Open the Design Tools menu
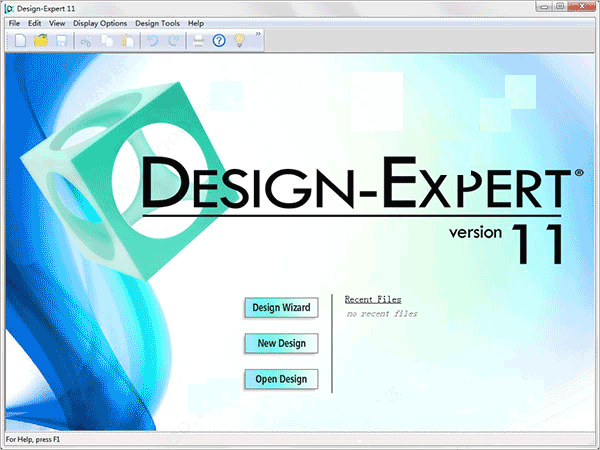The width and height of the screenshot is (600, 450). 157,23
